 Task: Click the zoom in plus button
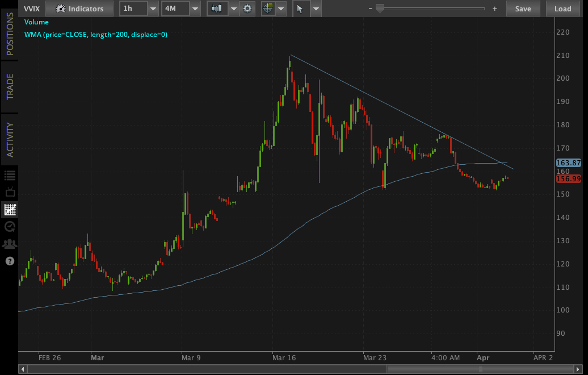click(x=494, y=9)
